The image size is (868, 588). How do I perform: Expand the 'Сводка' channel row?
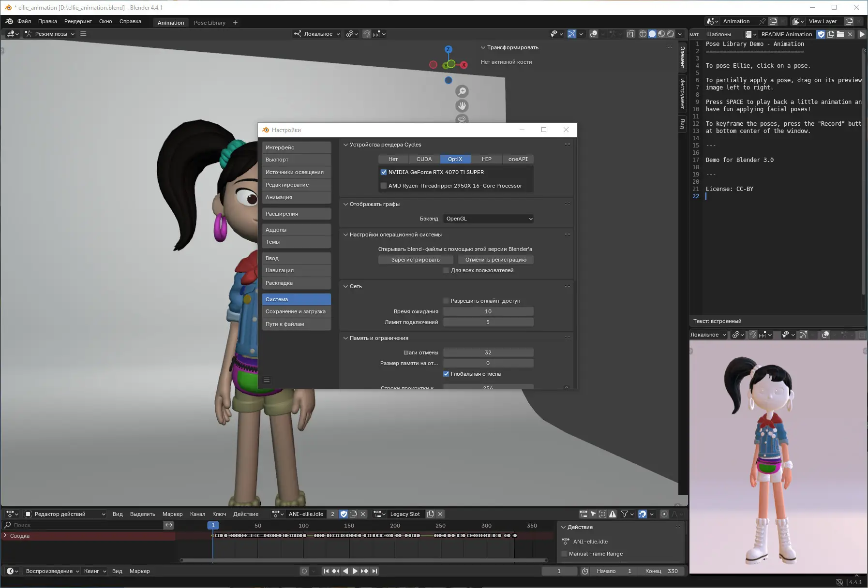[x=5, y=536]
